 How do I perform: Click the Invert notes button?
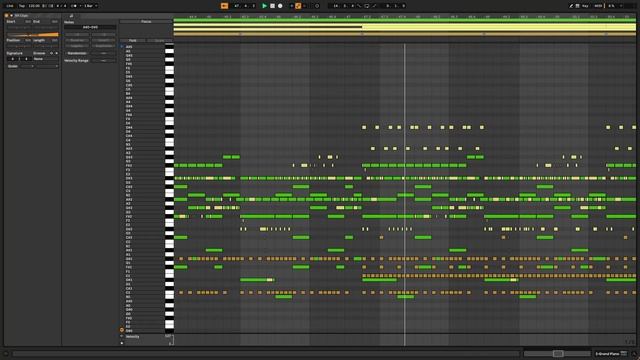(x=104, y=40)
